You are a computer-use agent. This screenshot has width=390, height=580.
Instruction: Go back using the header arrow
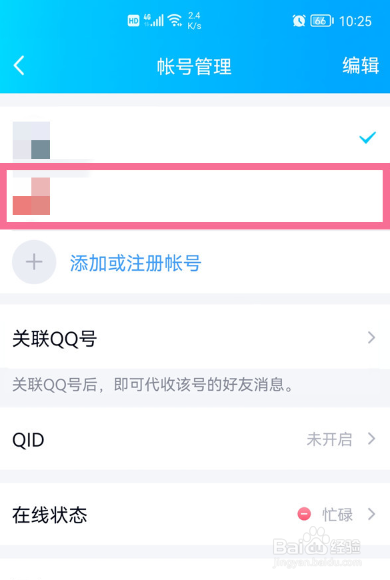19,66
